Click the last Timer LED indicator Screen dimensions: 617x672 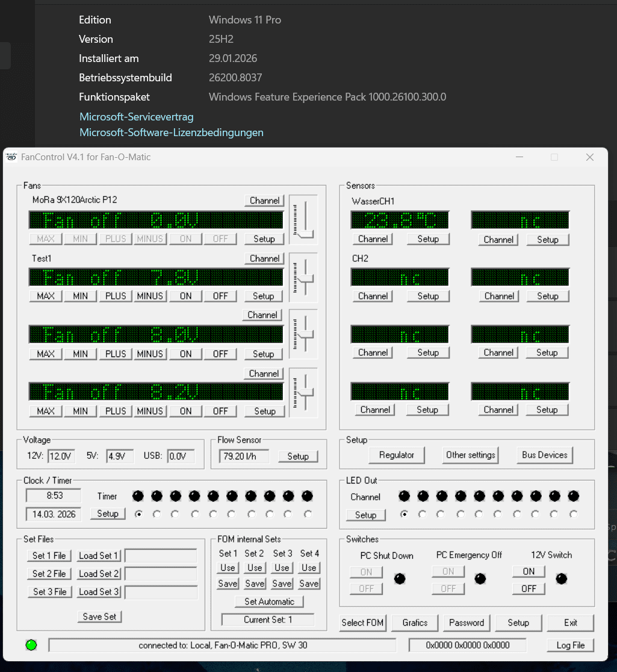pyautogui.click(x=307, y=496)
